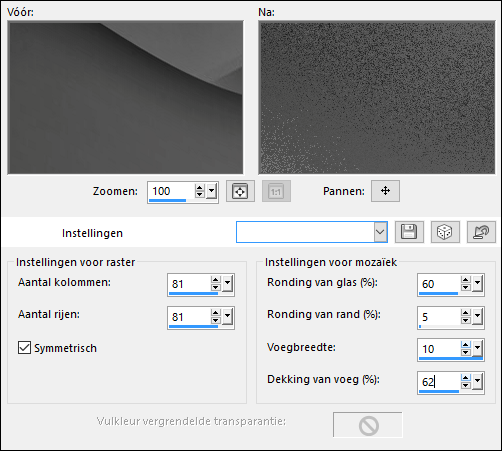Reset to defaults with the arrow icon
The width and height of the screenshot is (502, 451).
pos(481,232)
